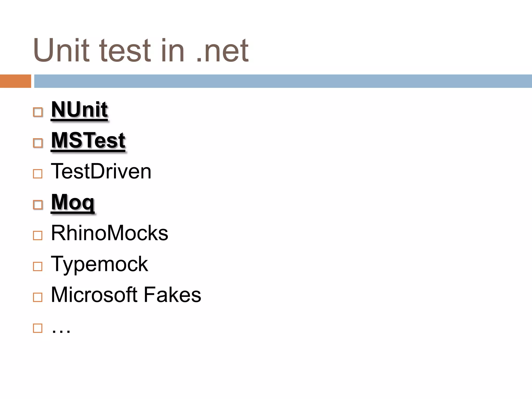
Task: Select the Microsoft Fakes list item
Action: point(126,295)
